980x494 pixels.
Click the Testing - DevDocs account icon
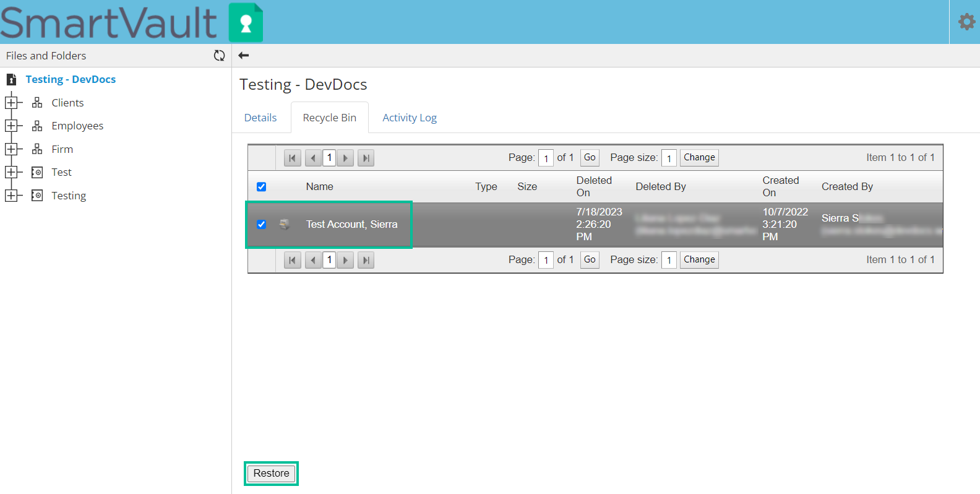point(11,79)
